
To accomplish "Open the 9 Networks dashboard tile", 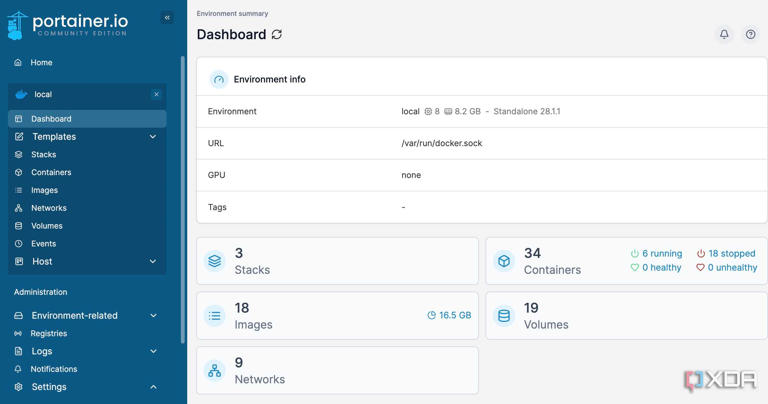I will pyautogui.click(x=337, y=371).
